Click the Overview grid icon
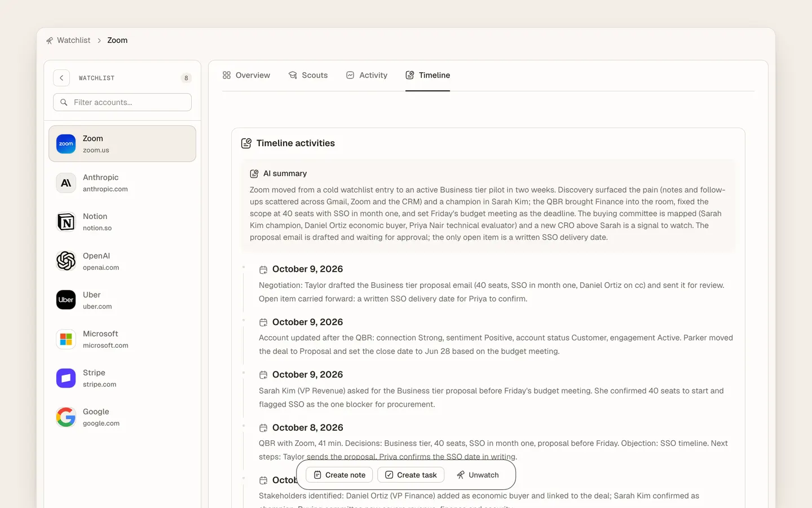Viewport: 812px width, 508px height. point(227,75)
